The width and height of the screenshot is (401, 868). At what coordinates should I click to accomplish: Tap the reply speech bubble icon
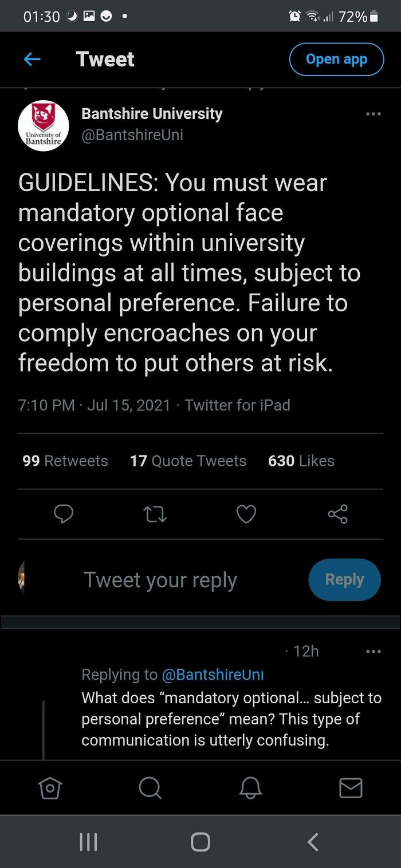pyautogui.click(x=64, y=514)
